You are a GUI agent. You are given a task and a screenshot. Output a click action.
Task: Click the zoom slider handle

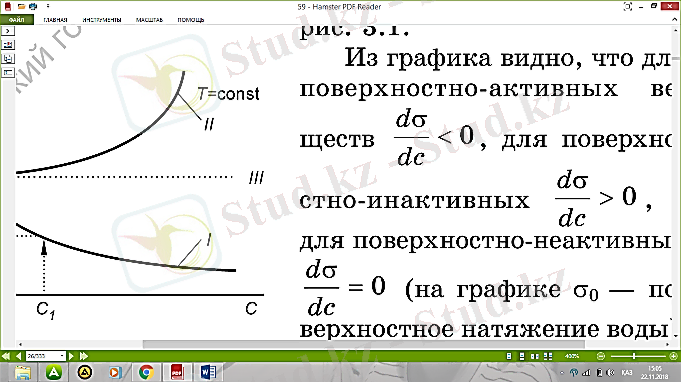click(634, 356)
